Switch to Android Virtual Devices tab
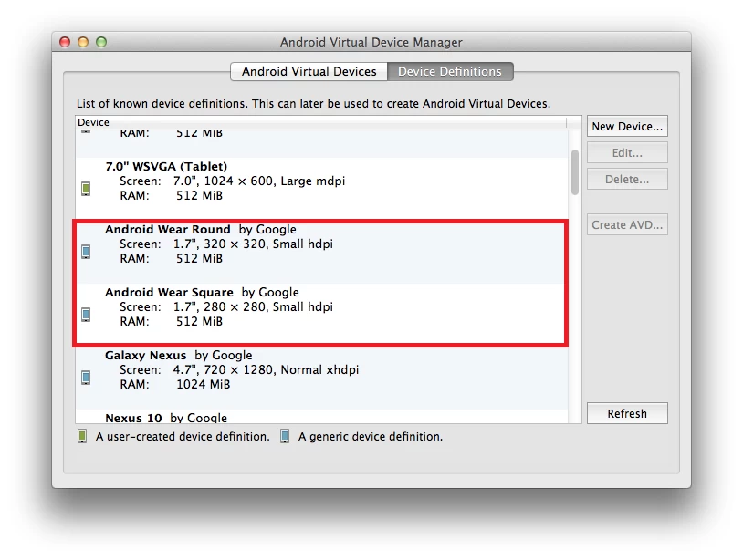Screen dimensions: 743x560 309,71
